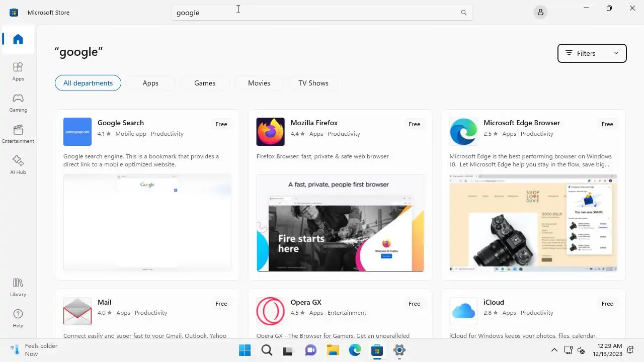Click Free button on Opera GX

[415, 304]
